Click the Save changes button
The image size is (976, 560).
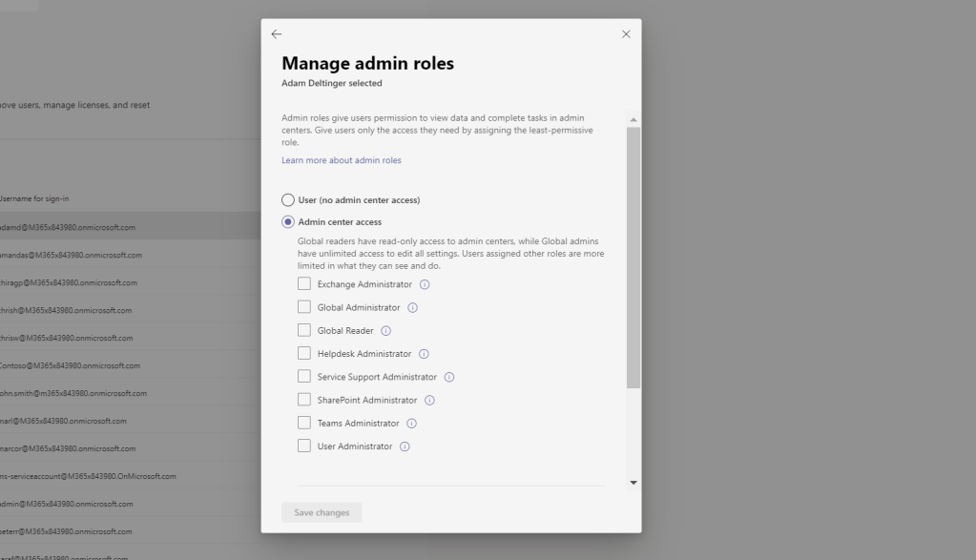pyautogui.click(x=322, y=512)
